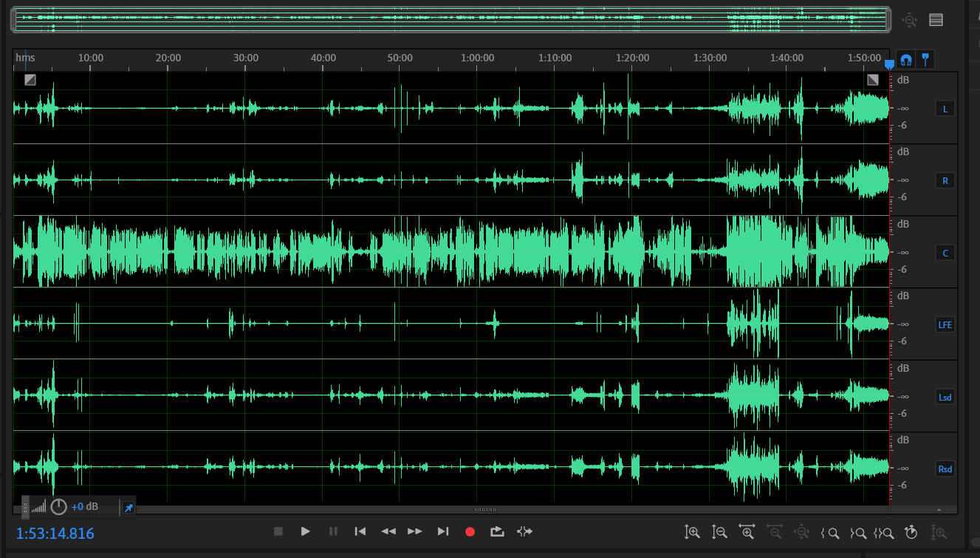Toggle the C channel enable button
This screenshot has height=558, width=980.
(x=945, y=253)
